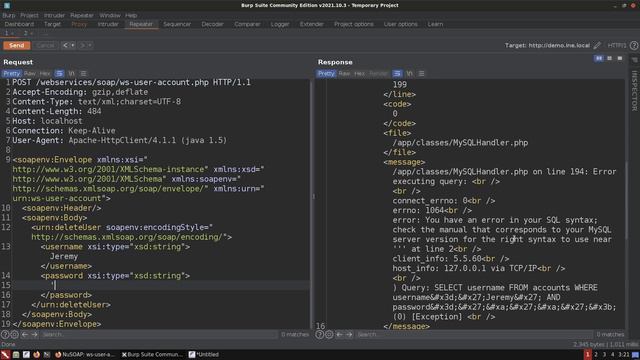This screenshot has width=640, height=360.
Task: Select Hex view in Request panel
Action: pos(45,73)
